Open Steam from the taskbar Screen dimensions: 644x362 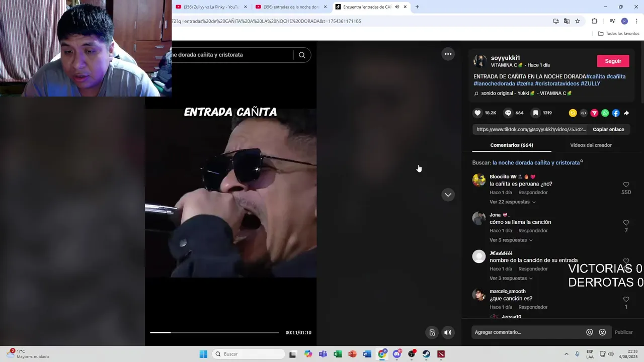coord(426,354)
